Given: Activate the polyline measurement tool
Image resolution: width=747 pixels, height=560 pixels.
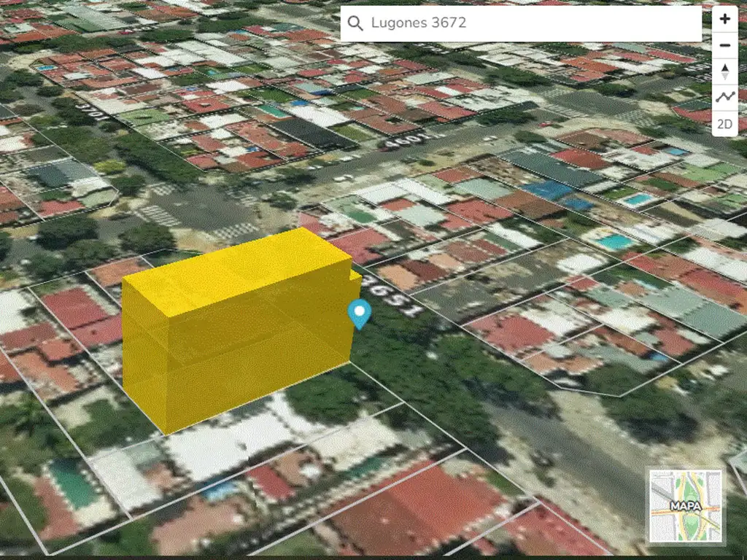Looking at the screenshot, I should 724,97.
